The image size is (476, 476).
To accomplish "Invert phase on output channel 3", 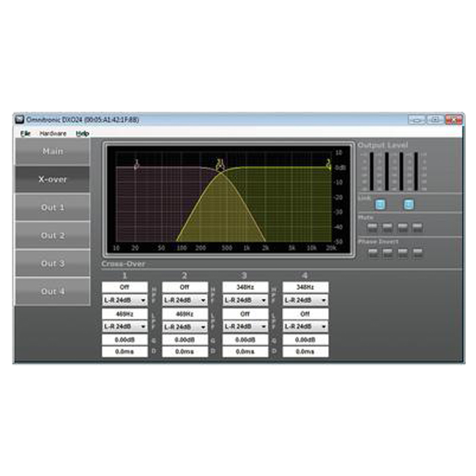I will point(403,253).
